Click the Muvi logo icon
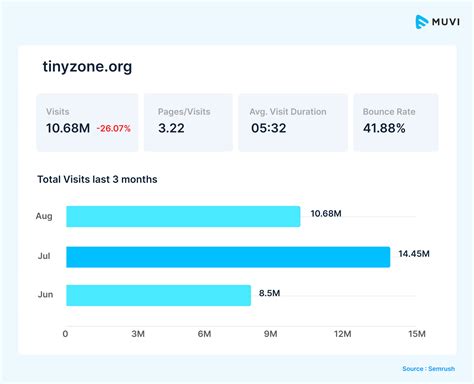 pyautogui.click(x=422, y=22)
